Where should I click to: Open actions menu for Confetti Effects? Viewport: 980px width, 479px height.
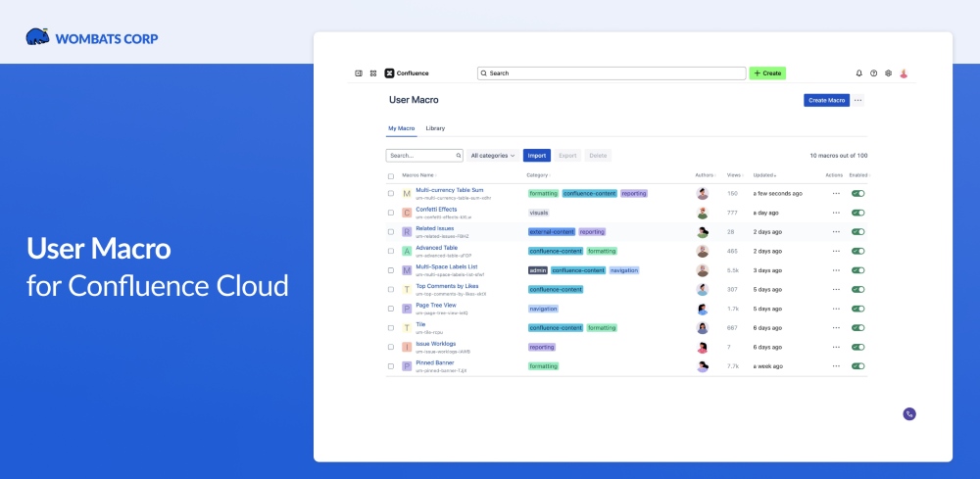tap(836, 213)
